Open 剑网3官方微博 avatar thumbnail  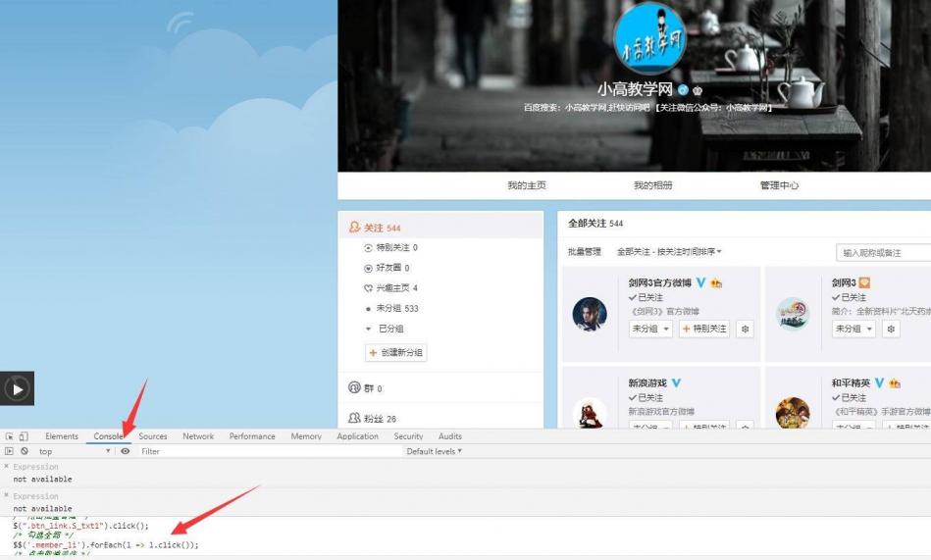pyautogui.click(x=590, y=314)
